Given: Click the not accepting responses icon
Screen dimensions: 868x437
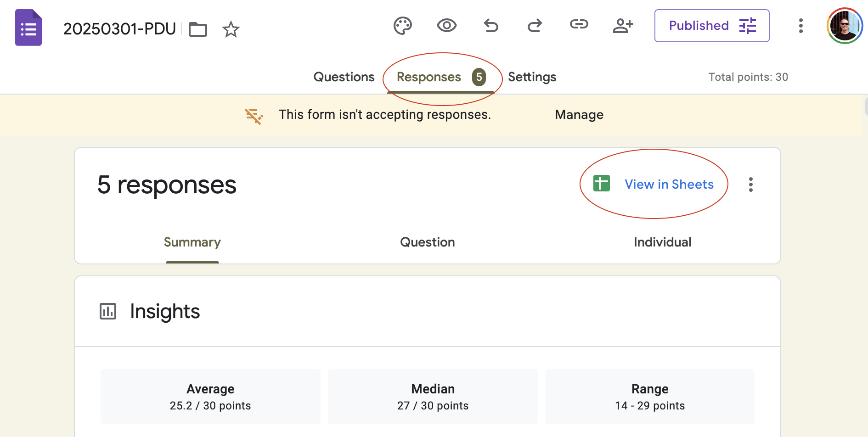Looking at the screenshot, I should pyautogui.click(x=254, y=116).
